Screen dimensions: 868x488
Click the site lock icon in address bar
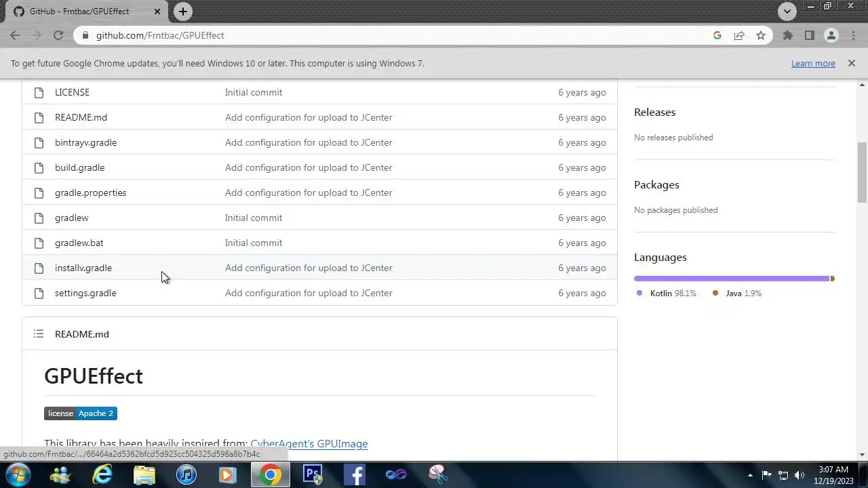tap(85, 35)
